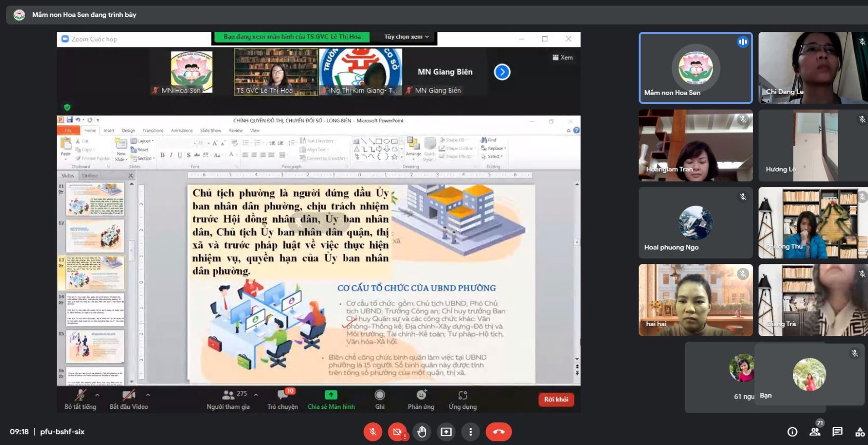This screenshot has width=868, height=445.
Task: Open the Layout dropdown in PowerPoint ribbon
Action: [143, 141]
